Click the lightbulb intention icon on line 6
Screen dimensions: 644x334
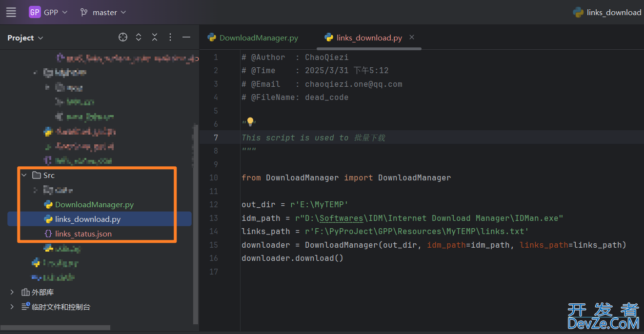coord(250,121)
